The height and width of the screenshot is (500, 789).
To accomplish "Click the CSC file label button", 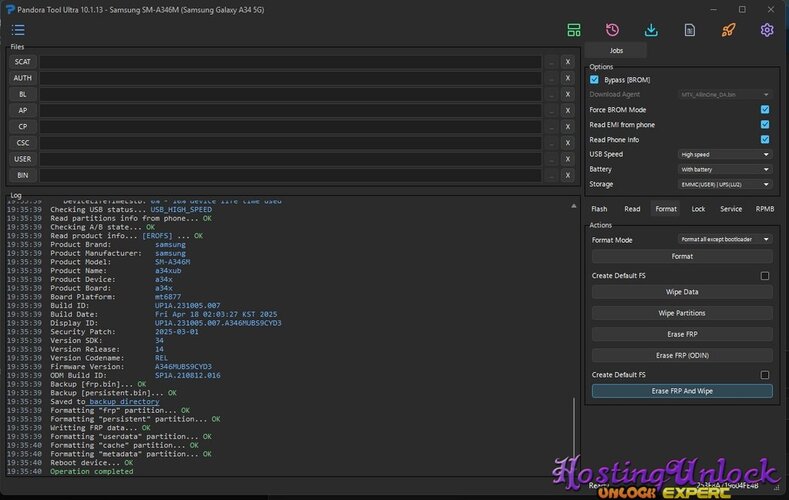I will tap(23, 143).
